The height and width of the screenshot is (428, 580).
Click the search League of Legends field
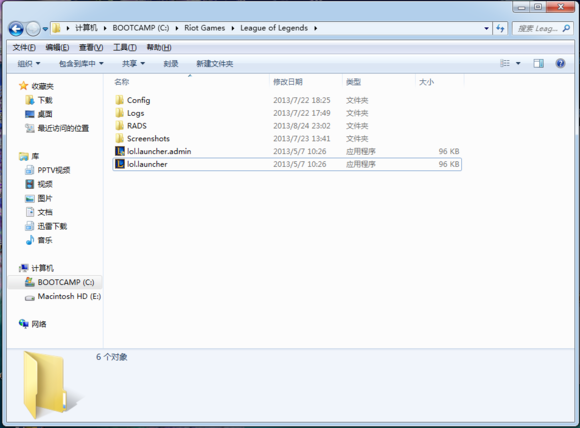543,28
